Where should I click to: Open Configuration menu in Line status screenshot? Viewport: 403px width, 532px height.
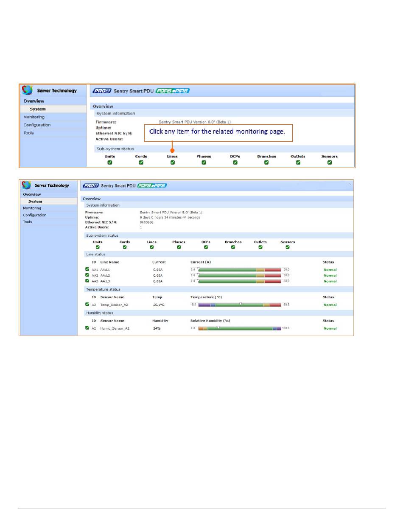49,215
